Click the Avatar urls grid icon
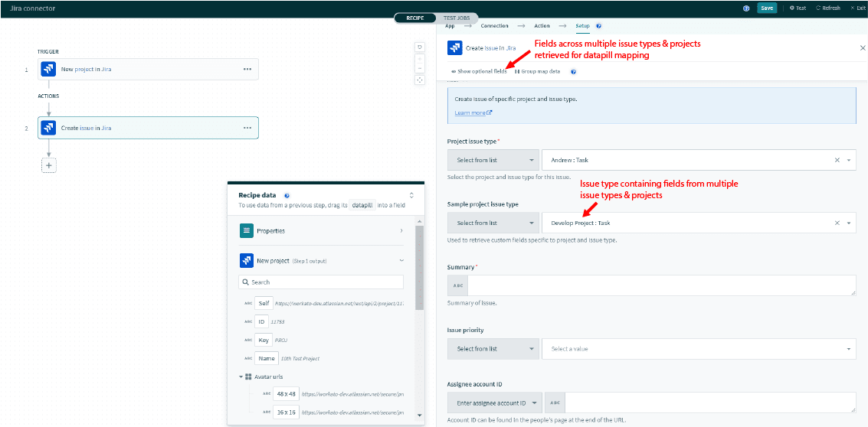 [x=248, y=376]
